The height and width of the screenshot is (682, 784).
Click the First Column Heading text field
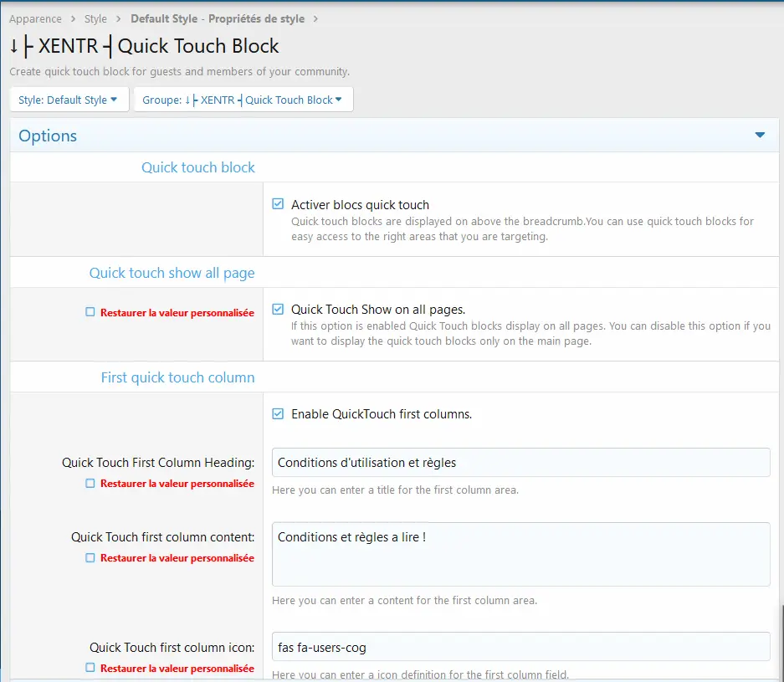(x=520, y=462)
